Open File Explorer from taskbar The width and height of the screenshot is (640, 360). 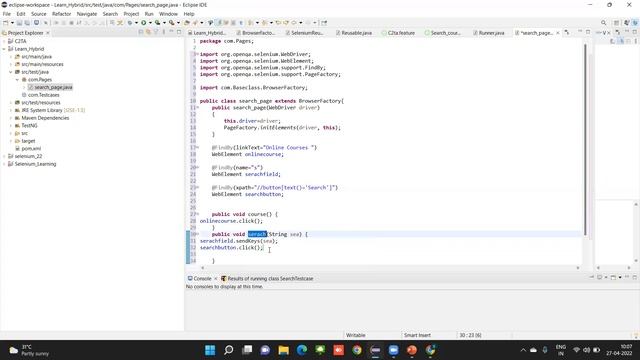tap(284, 350)
